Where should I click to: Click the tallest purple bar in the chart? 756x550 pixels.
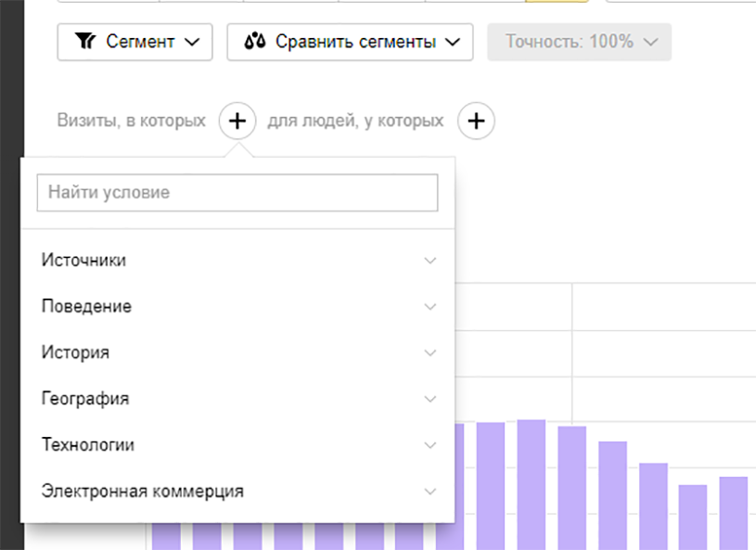coord(531,482)
